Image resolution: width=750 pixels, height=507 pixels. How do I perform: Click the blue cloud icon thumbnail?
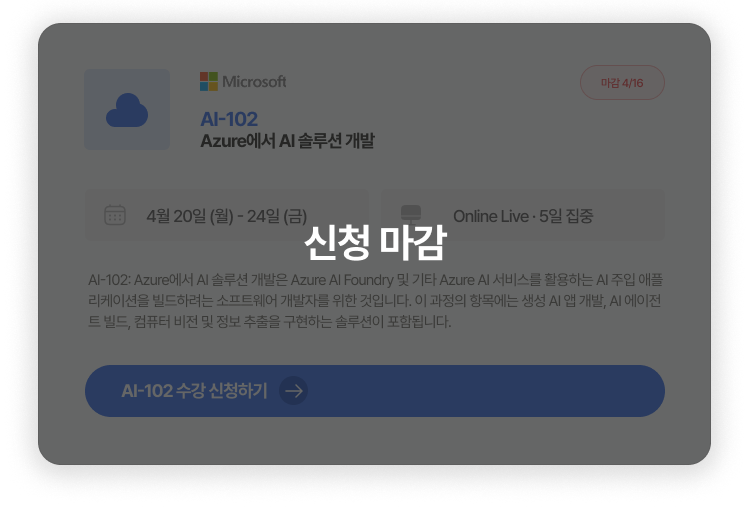tap(127, 110)
